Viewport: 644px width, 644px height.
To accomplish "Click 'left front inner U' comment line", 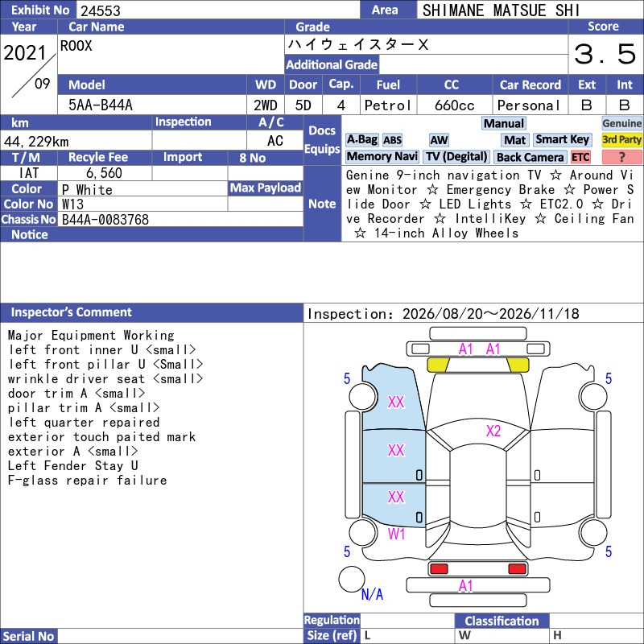I will point(102,349).
